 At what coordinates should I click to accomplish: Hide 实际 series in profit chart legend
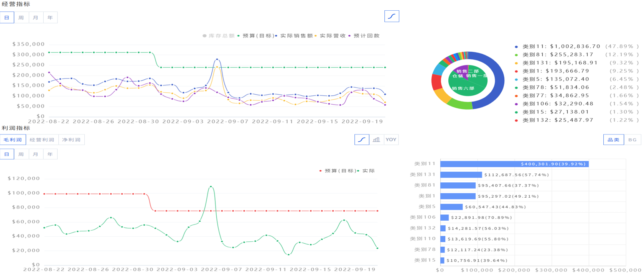tap(368, 171)
